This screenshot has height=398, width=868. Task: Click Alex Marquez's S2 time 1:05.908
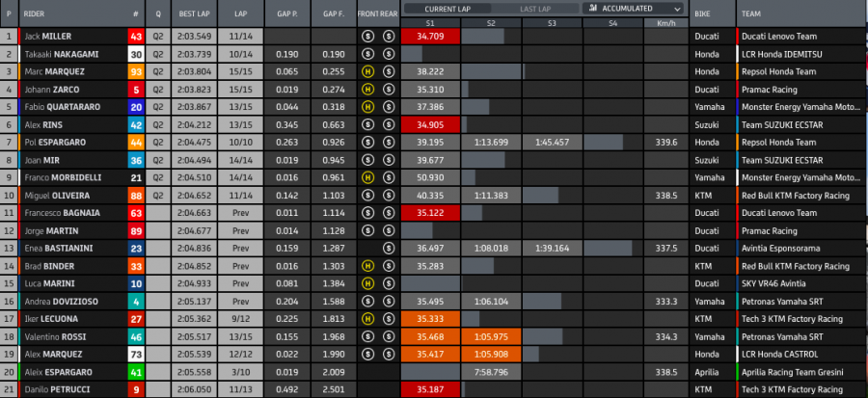click(492, 355)
